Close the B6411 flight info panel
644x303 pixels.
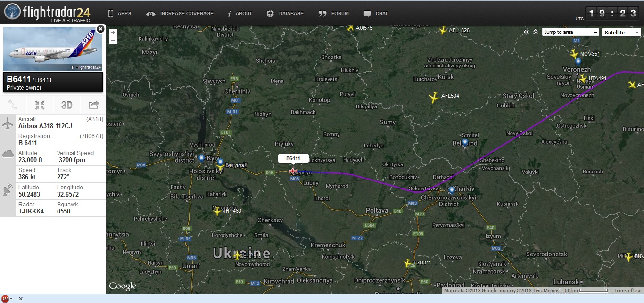coord(100,29)
